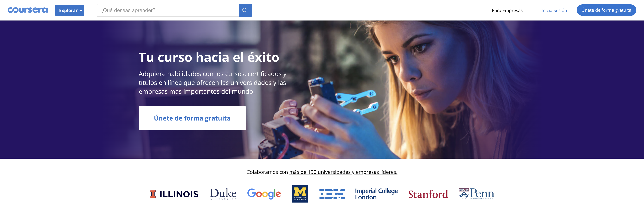Select the Duke University logo
Viewport: 644px width, 206px height.
click(x=223, y=194)
